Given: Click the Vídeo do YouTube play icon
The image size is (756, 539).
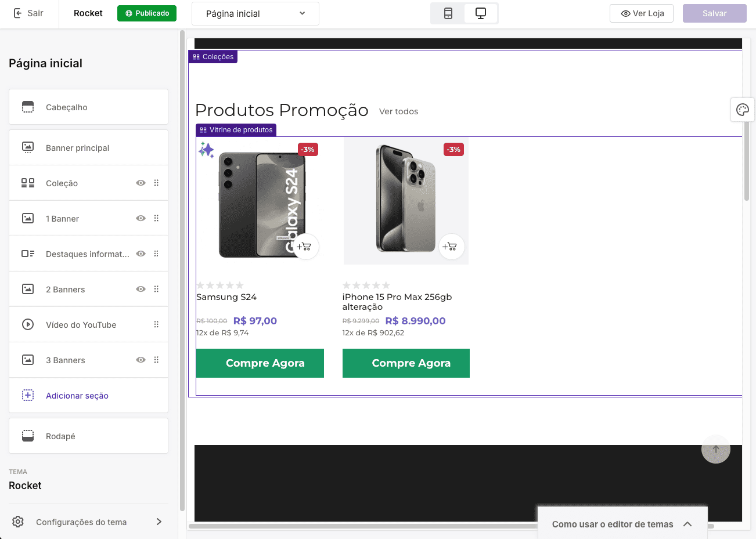Looking at the screenshot, I should tap(28, 324).
